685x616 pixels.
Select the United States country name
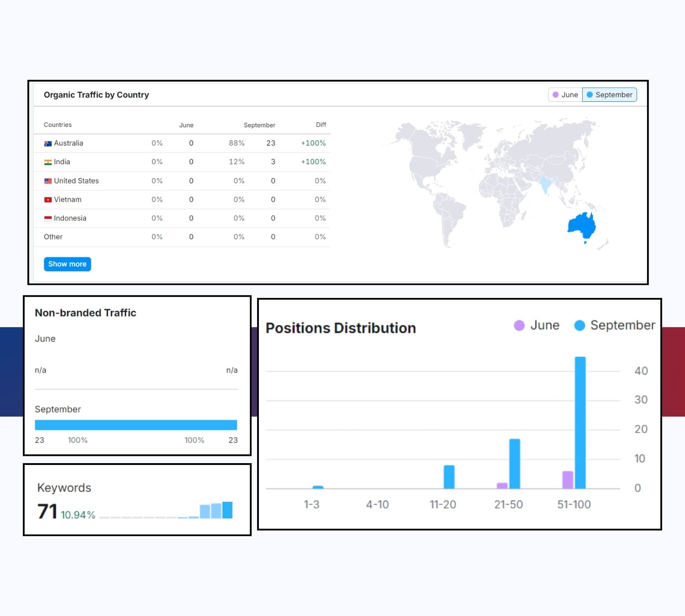(76, 181)
